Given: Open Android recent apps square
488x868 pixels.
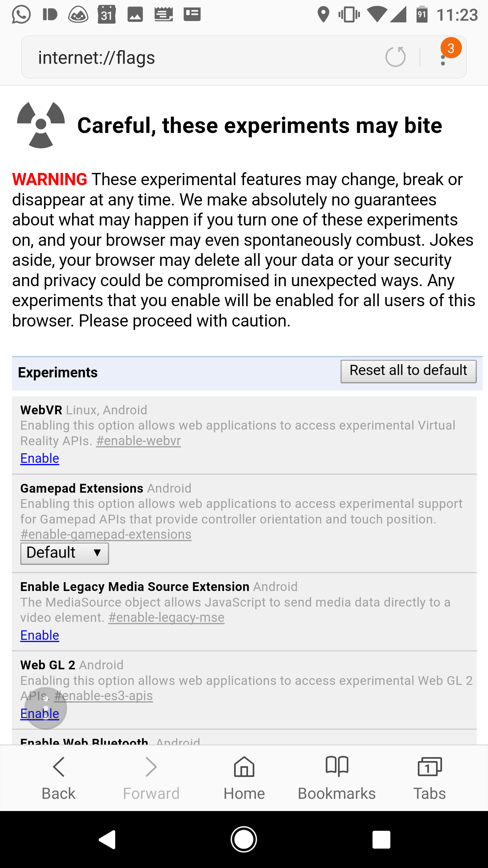Looking at the screenshot, I should pyautogui.click(x=381, y=840).
